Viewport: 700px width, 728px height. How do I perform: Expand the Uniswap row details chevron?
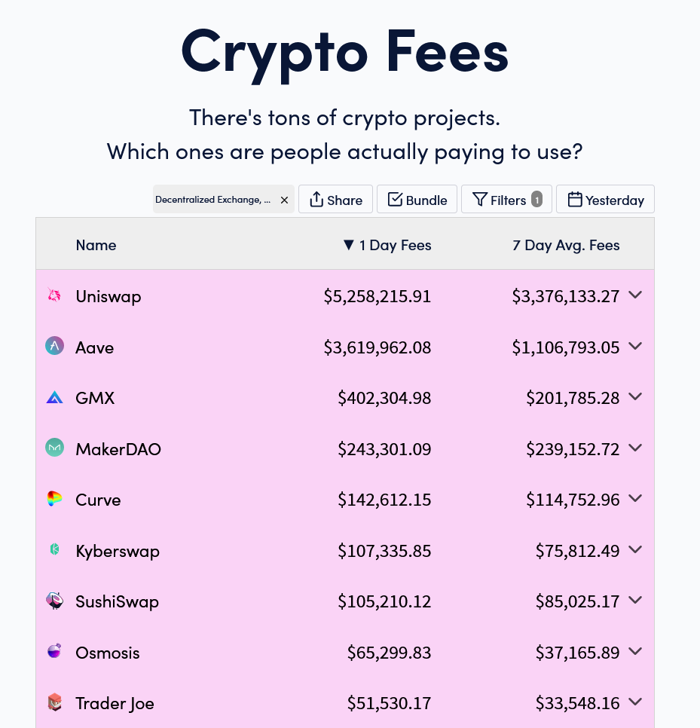(635, 295)
